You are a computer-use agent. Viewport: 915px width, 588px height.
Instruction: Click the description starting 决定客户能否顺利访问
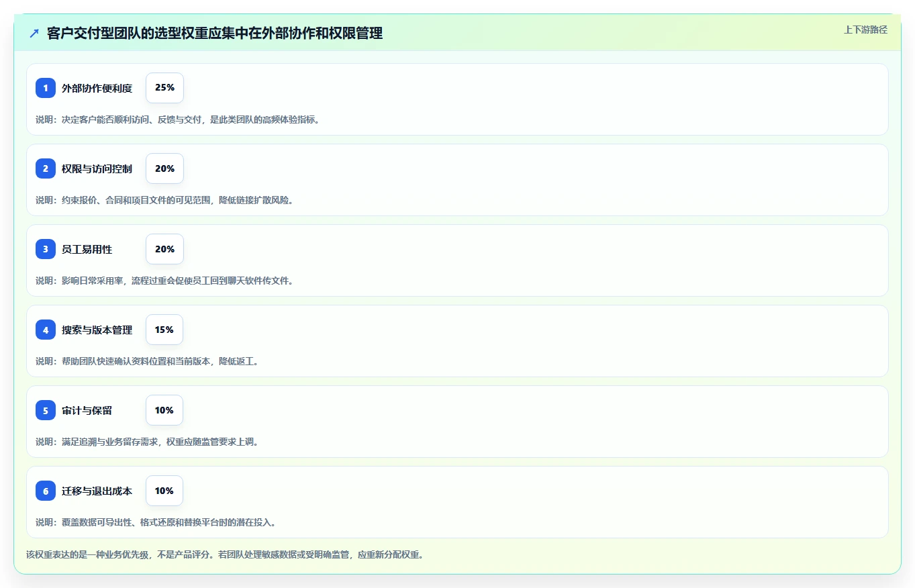pos(178,119)
